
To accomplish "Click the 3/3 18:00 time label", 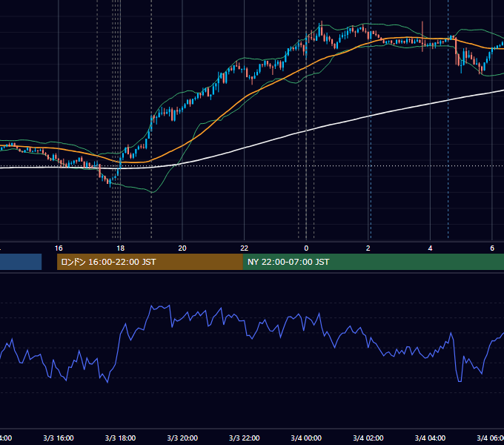I will (121, 438).
